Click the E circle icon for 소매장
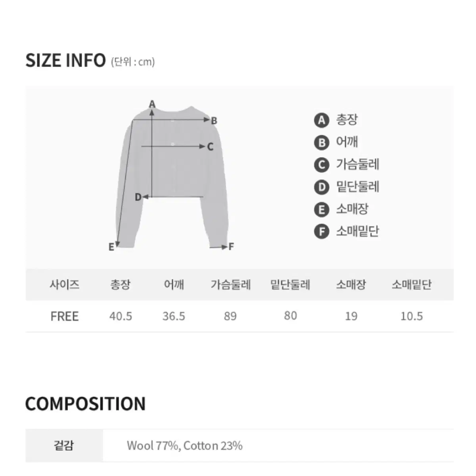 [x=322, y=209]
